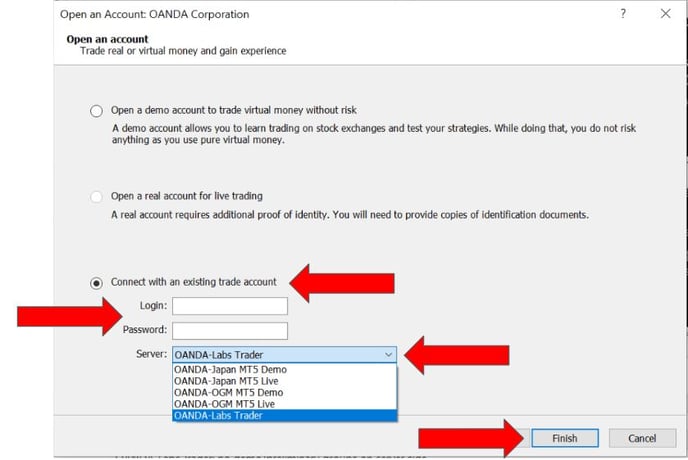
Task: Close the Open an Account dialog
Action: (x=666, y=14)
